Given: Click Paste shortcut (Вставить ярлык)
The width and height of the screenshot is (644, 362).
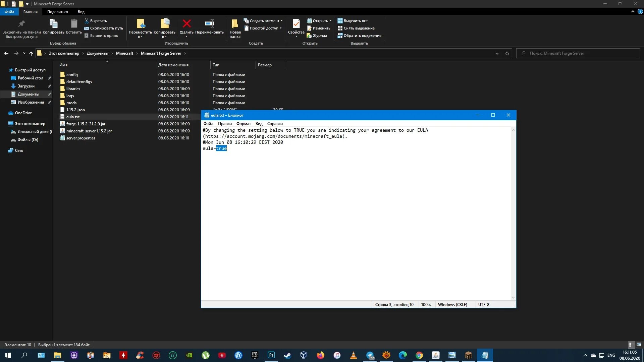Looking at the screenshot, I should coord(101,36).
